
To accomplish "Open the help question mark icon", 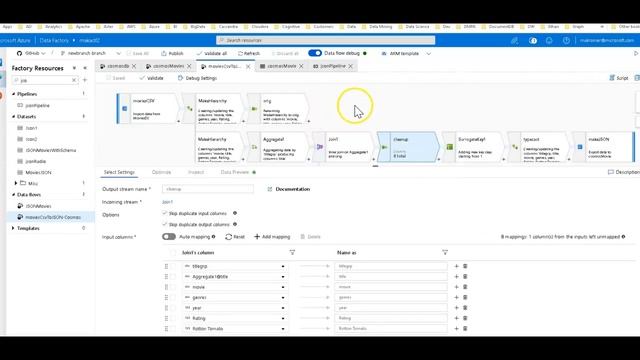I will click(566, 40).
